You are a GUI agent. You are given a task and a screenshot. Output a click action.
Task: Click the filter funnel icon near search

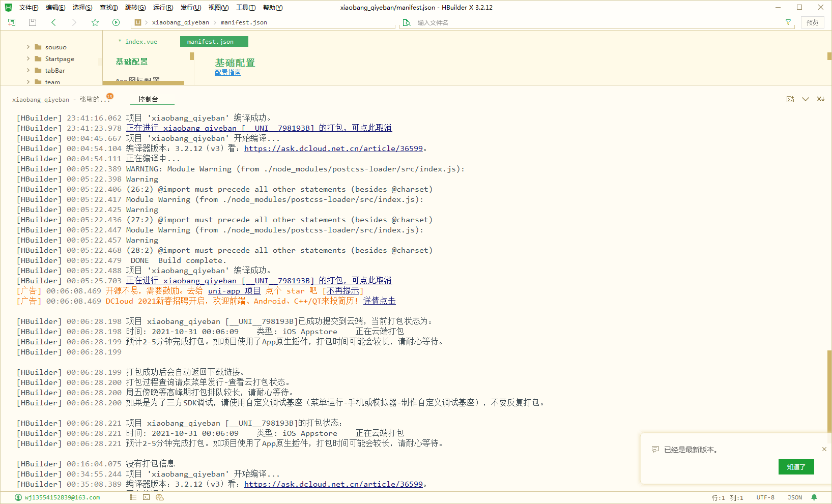788,22
